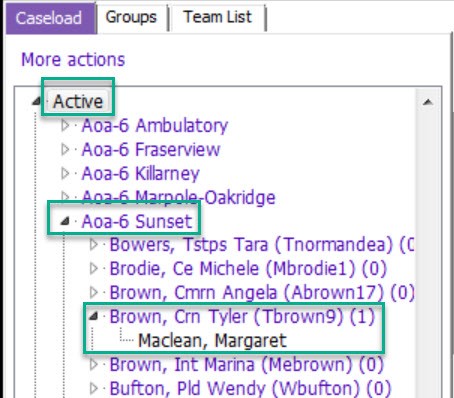This screenshot has width=454, height=398.
Task: Select Brown, Int Marina (Mebrown)
Action: (x=247, y=364)
